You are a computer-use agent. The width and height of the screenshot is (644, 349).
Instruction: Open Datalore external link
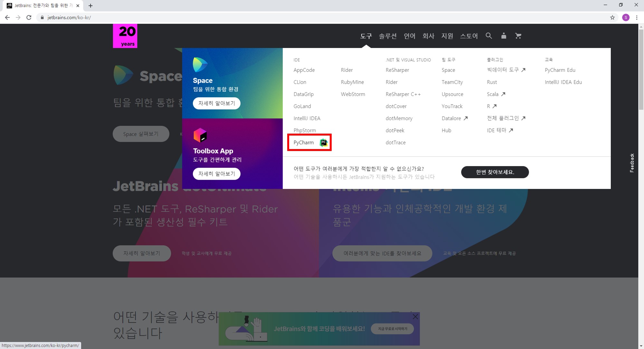tap(454, 118)
